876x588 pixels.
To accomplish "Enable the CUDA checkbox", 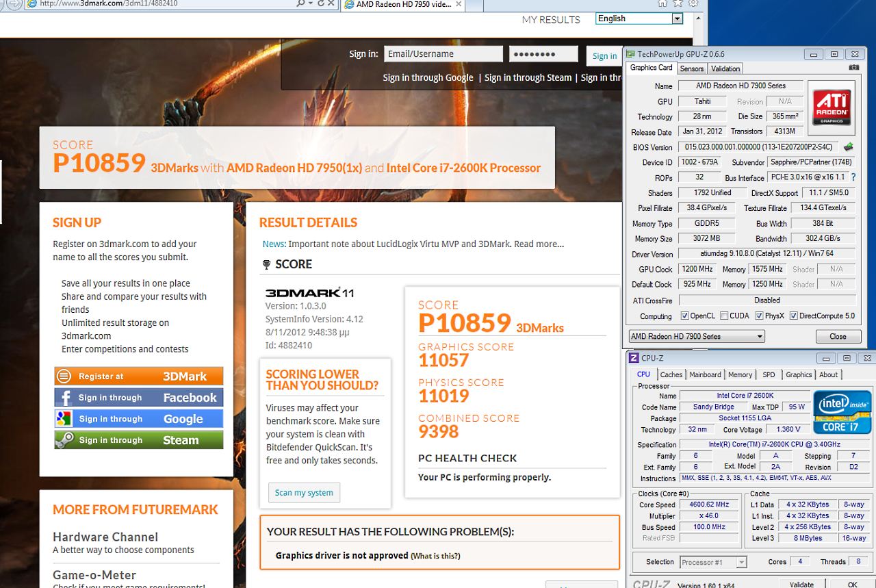I will click(724, 316).
